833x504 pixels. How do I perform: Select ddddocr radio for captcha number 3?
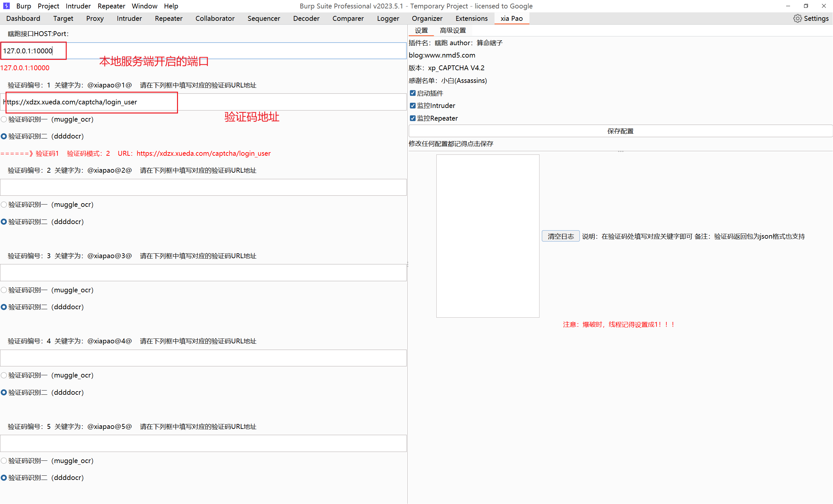(x=4, y=307)
